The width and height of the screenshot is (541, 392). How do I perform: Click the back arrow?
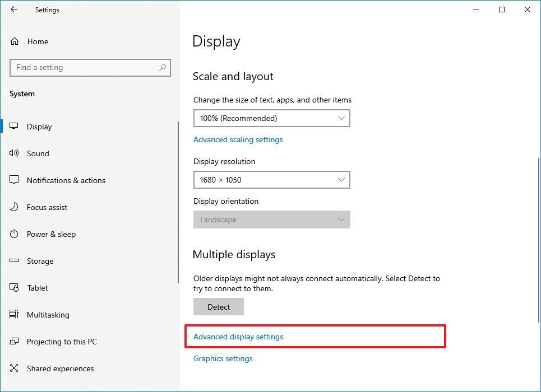click(x=13, y=10)
